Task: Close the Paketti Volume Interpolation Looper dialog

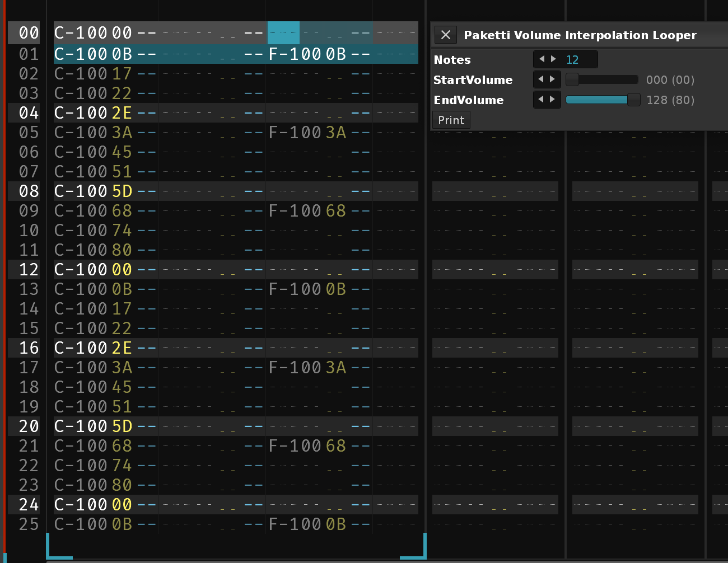Action: click(446, 35)
